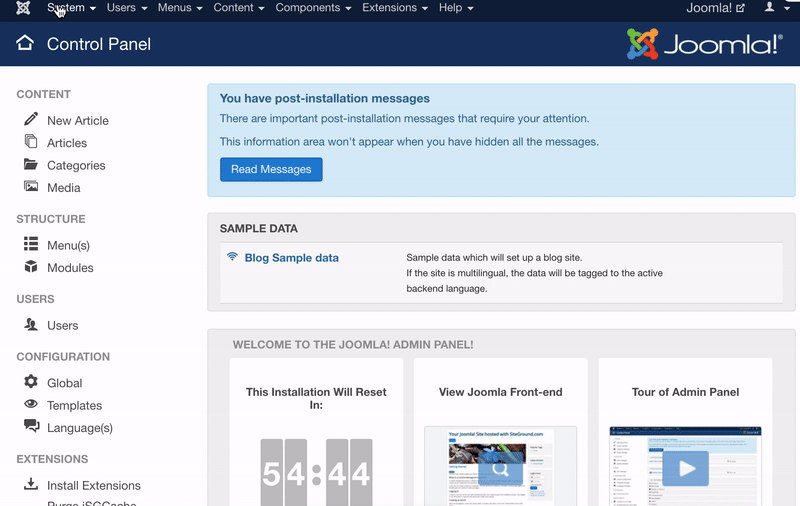Click 'Tour of Admin Panel' card title

point(685,392)
